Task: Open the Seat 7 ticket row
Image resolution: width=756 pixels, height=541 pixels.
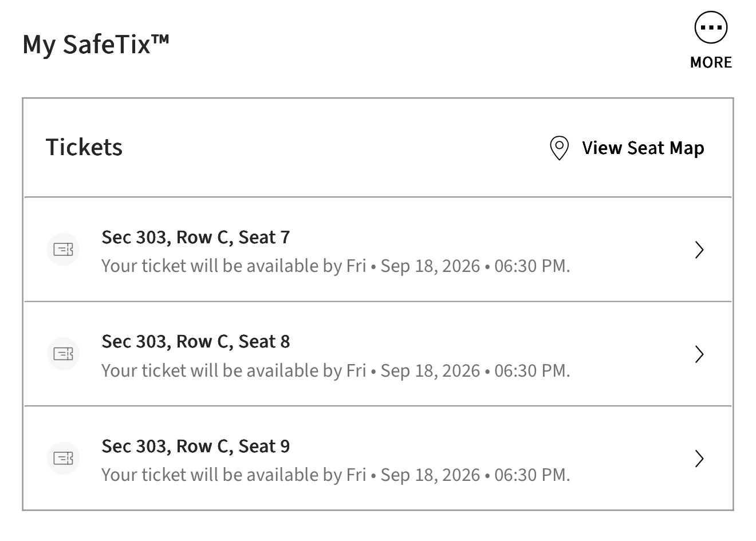Action: (x=378, y=250)
